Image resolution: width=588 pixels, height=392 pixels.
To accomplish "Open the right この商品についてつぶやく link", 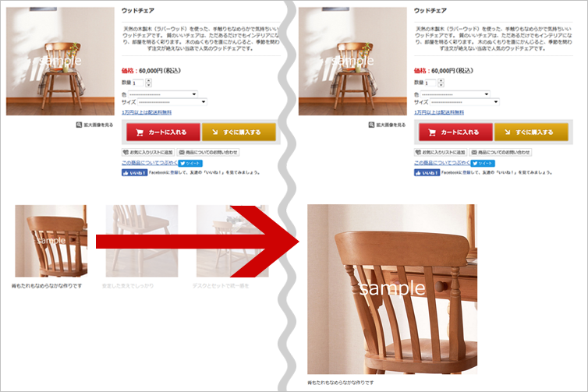I will (441, 163).
